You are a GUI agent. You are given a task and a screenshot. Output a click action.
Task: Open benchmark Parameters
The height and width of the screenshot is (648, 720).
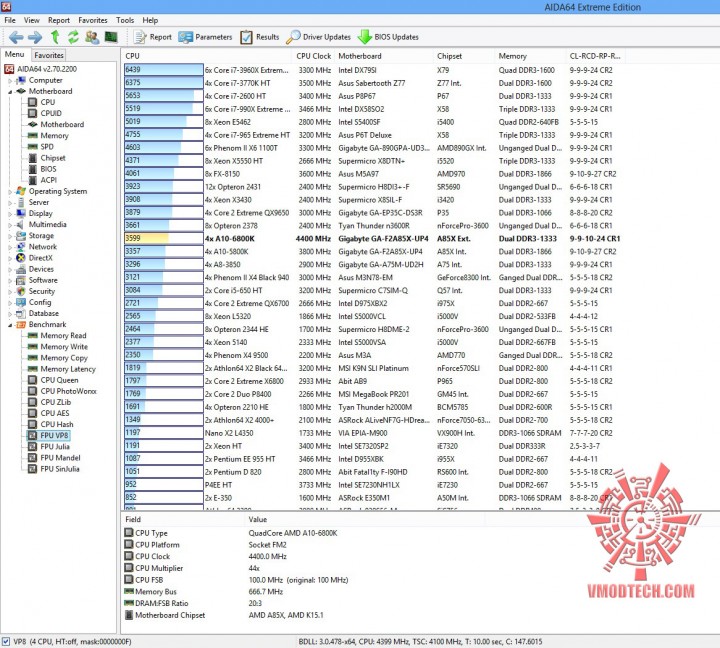pyautogui.click(x=205, y=37)
